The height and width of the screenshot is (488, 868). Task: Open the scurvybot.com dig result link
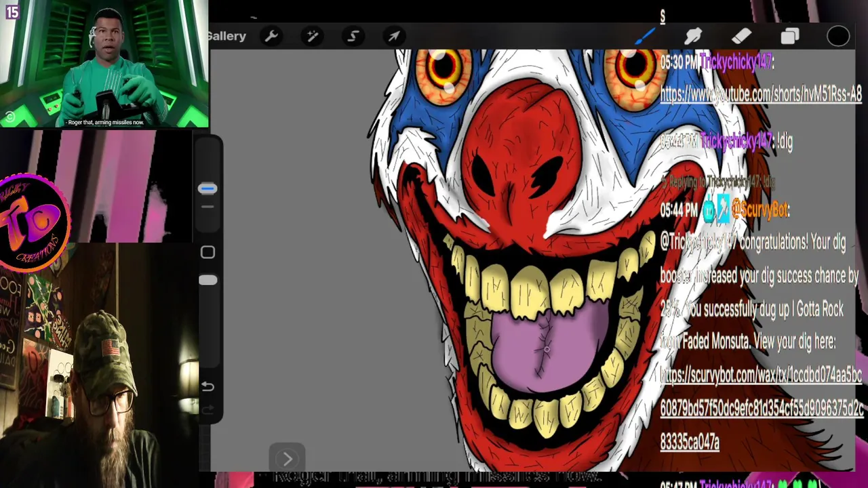pyautogui.click(x=761, y=408)
